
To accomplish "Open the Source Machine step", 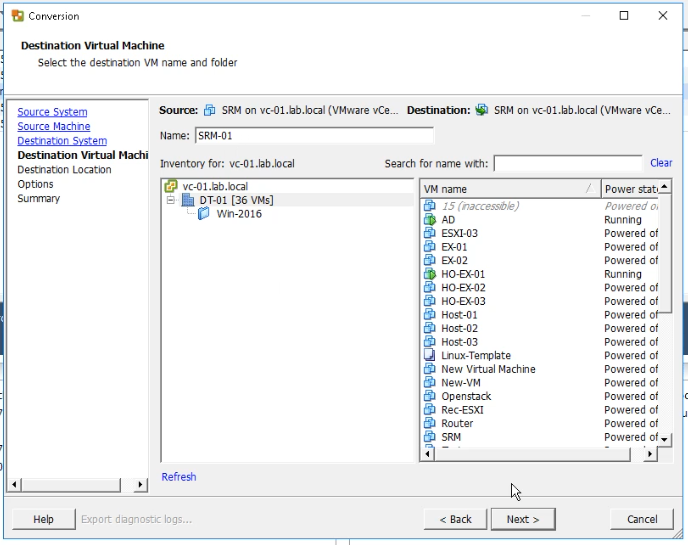I will (54, 126).
